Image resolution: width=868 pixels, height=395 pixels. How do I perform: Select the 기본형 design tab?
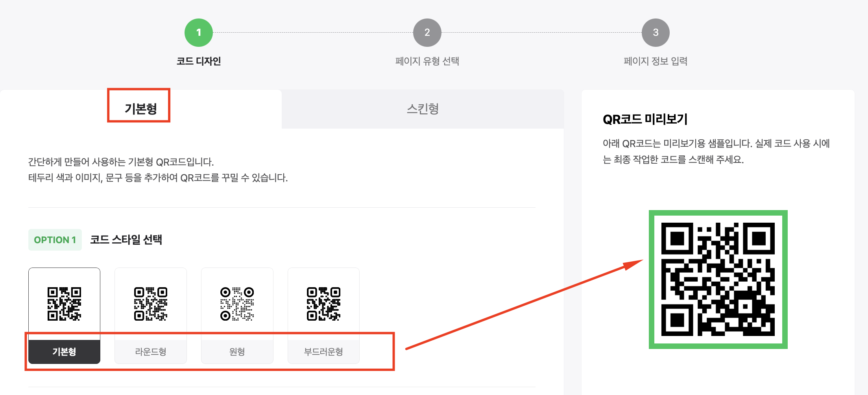click(141, 109)
